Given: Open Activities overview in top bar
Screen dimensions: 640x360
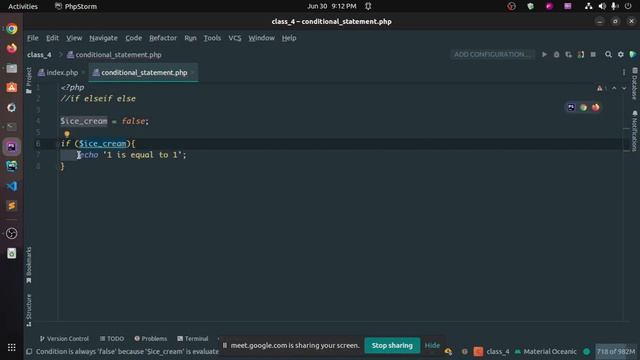Looking at the screenshot, I should coord(23,7).
